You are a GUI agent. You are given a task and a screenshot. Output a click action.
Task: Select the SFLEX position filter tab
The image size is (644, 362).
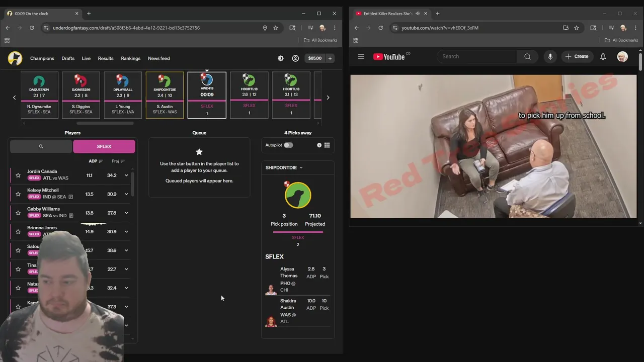[x=104, y=146]
